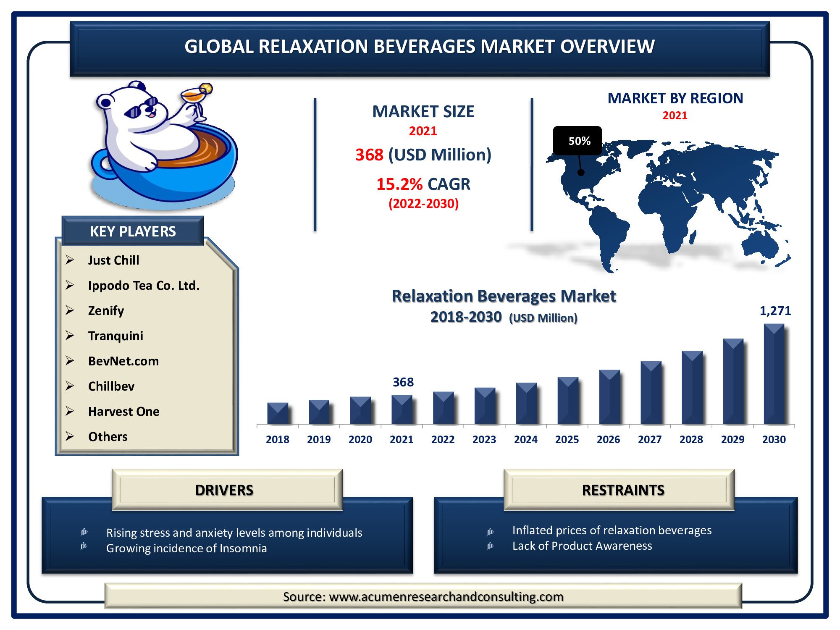Click the arrow bullet beside Harvest One
Image resolution: width=840 pixels, height=630 pixels.
70,411
